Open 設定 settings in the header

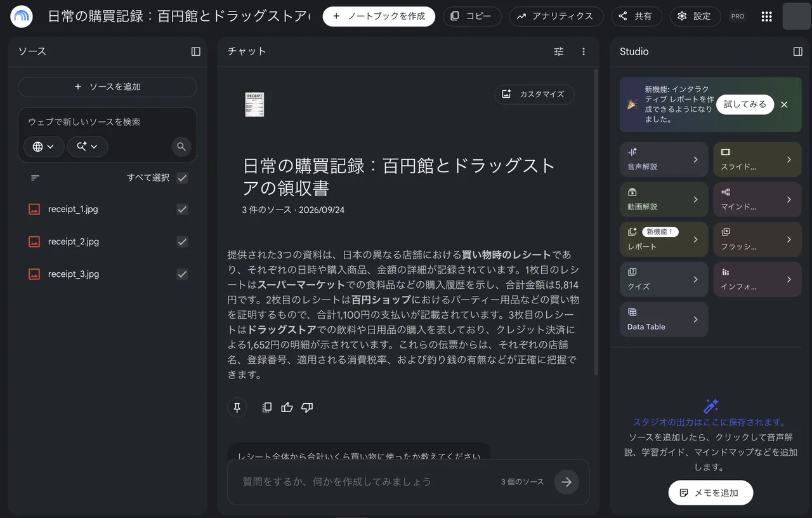(x=695, y=17)
